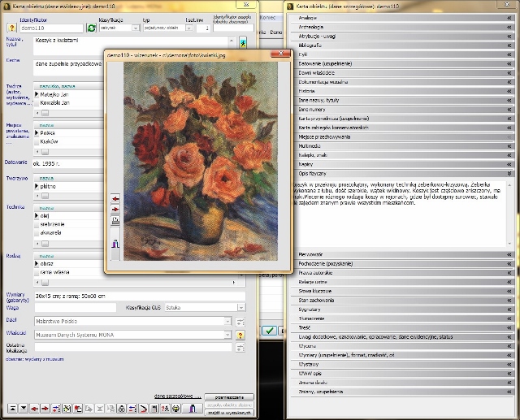Tick the box beside Kowalski Jan
The width and height of the screenshot is (520, 420).
pos(37,102)
